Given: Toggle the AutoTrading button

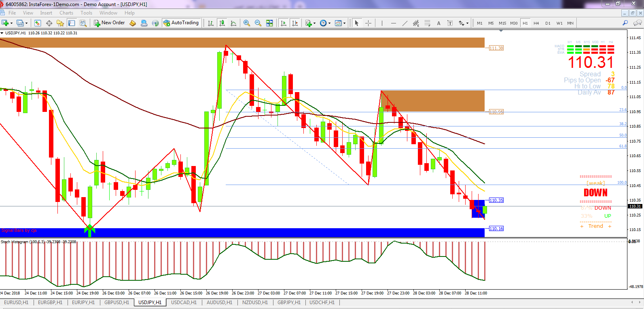Looking at the screenshot, I should pyautogui.click(x=181, y=23).
